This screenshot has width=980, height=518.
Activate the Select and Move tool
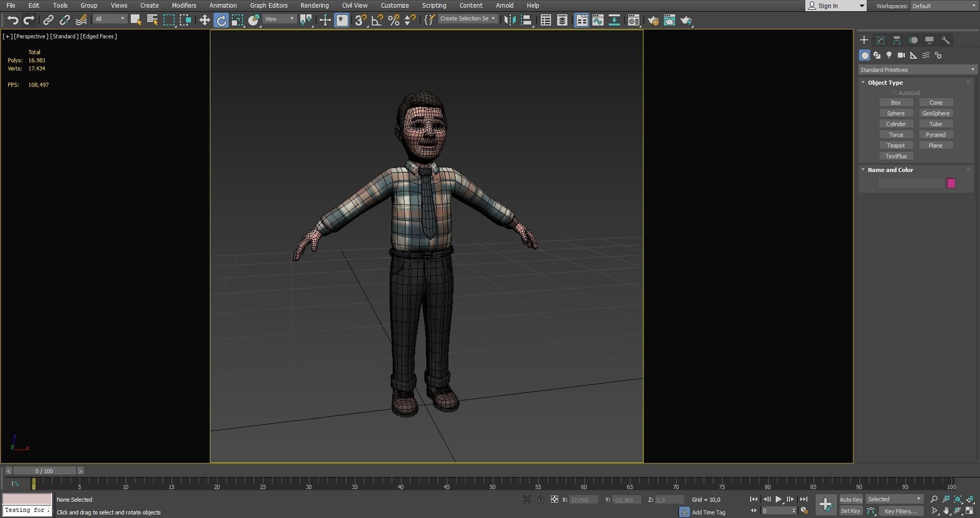click(x=205, y=20)
